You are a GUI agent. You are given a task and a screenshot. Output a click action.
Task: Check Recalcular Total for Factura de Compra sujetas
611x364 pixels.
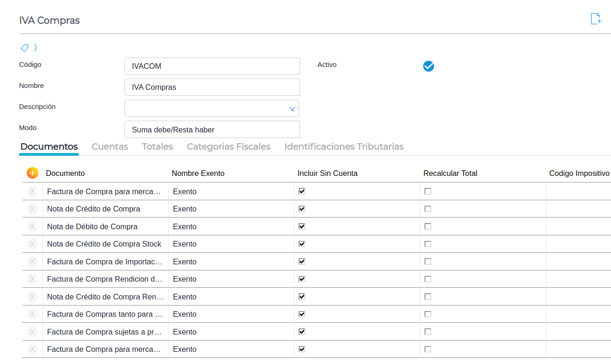(x=428, y=332)
